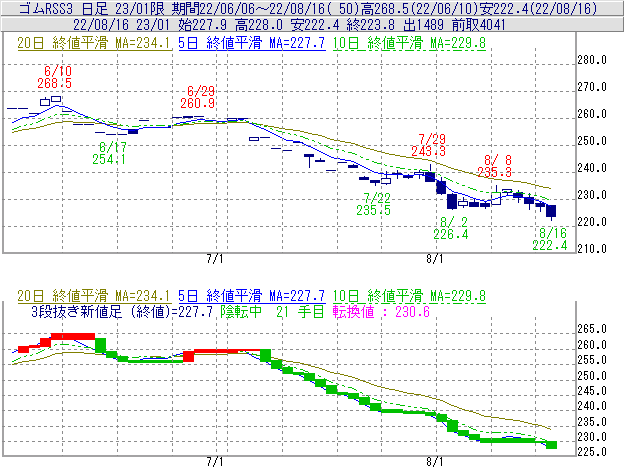
Task: Click the white candlestick at the 6/10 high
Action: (56, 99)
